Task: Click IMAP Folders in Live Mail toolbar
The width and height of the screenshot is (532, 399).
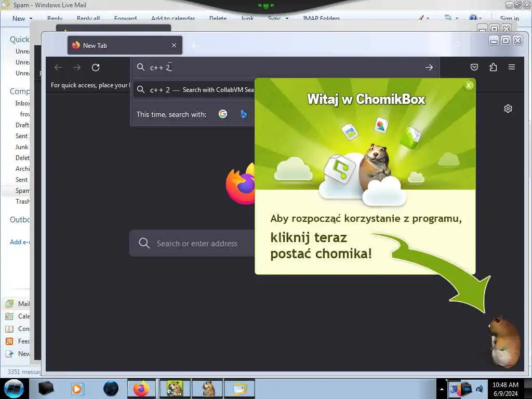Action: 321,18
